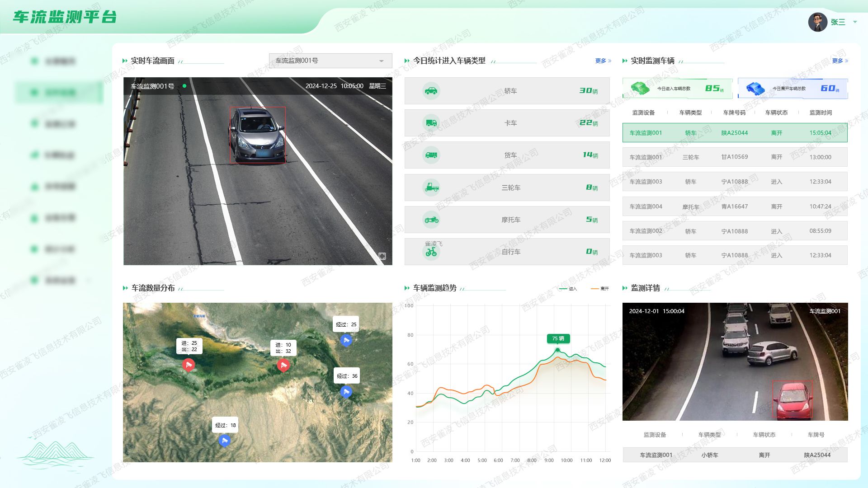This screenshot has height=488, width=868.
Task: Open the 车流监测001号 camera dropdown
Action: pyautogui.click(x=330, y=61)
